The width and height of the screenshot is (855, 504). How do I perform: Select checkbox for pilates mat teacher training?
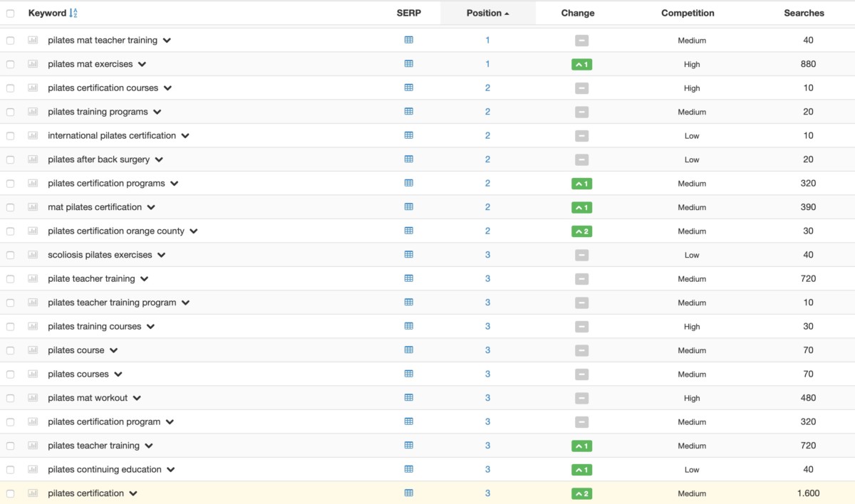tap(11, 41)
